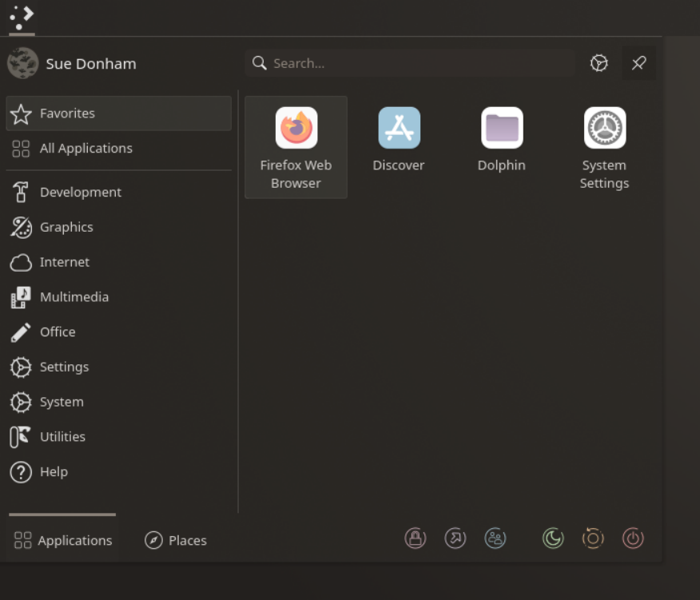The width and height of the screenshot is (700, 600).
Task: Click the Log Out icon
Action: coord(455,538)
